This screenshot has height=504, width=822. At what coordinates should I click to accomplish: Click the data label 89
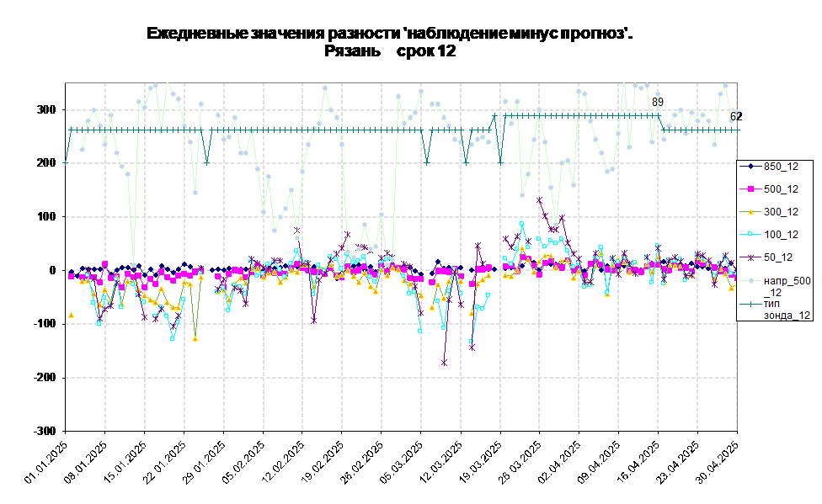click(658, 102)
